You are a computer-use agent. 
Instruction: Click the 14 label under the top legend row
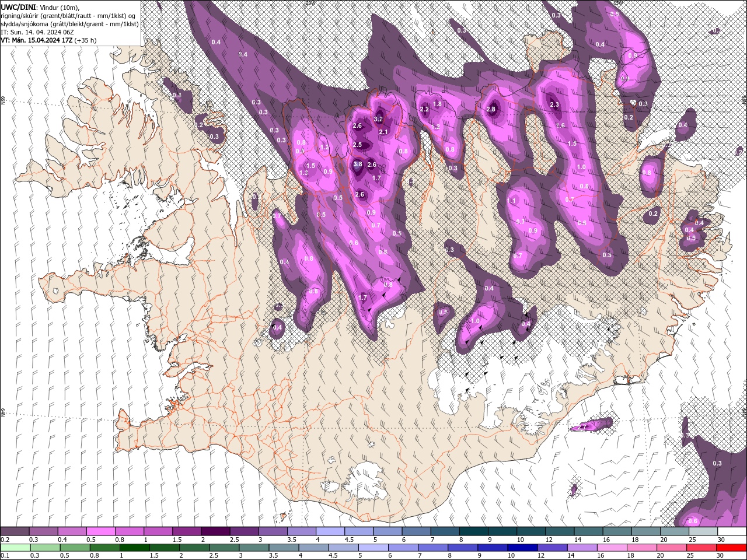(x=578, y=540)
